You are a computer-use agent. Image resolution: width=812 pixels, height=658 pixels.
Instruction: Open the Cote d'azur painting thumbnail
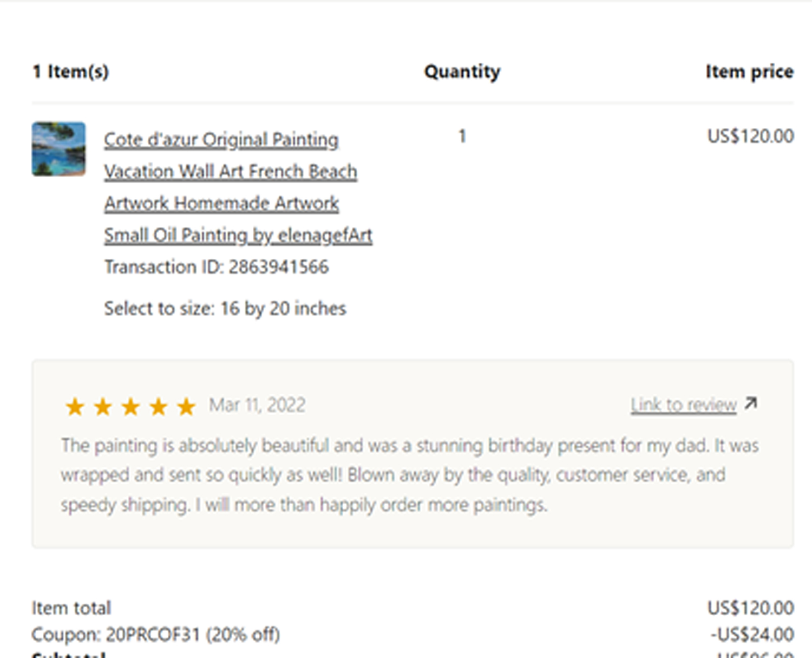58,149
